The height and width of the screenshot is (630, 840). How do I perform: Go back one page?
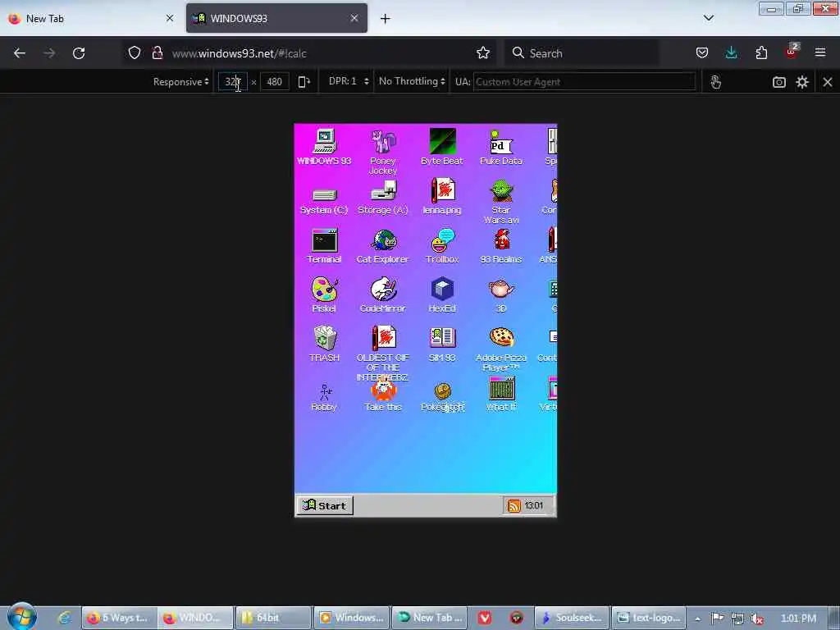(20, 53)
